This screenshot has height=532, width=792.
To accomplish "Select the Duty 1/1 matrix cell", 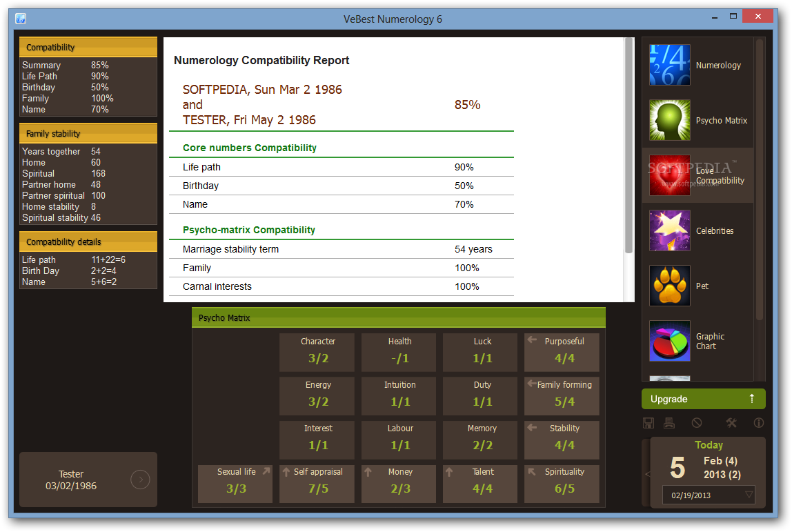I will coord(480,395).
